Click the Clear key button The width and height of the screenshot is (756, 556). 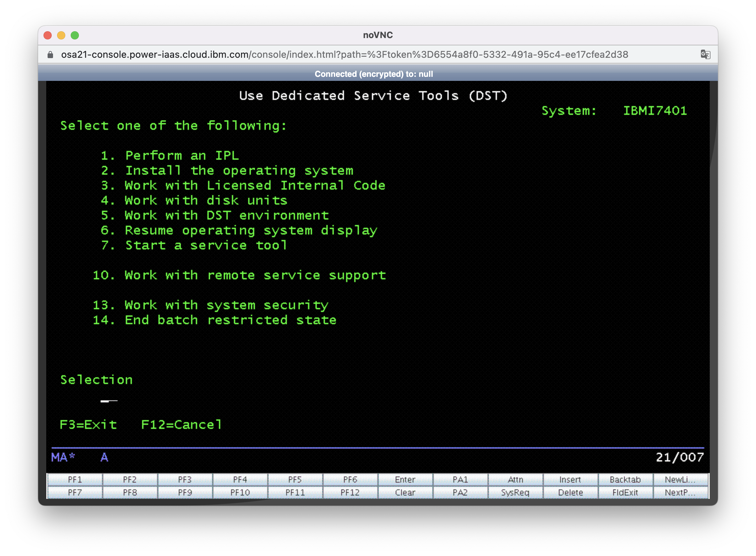(x=405, y=492)
